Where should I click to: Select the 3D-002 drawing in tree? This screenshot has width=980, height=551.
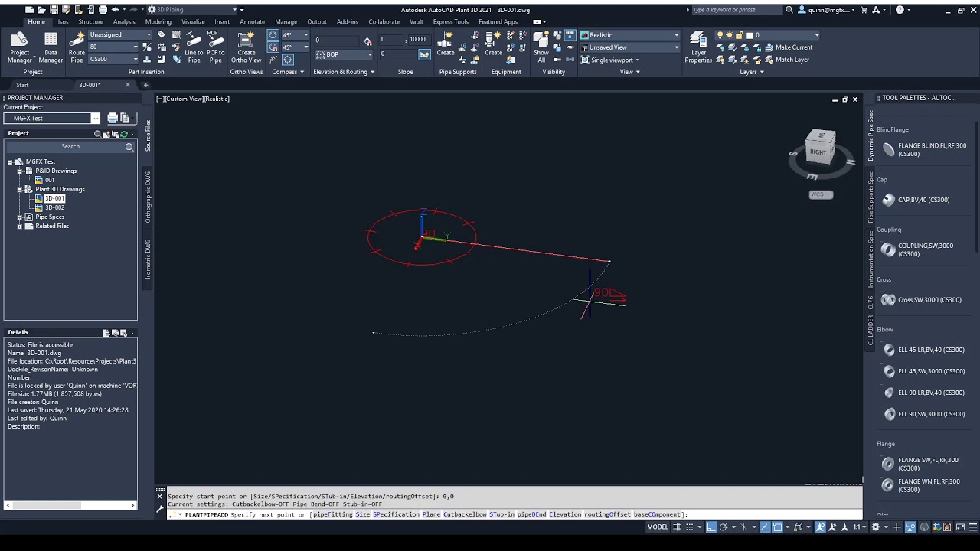point(54,207)
